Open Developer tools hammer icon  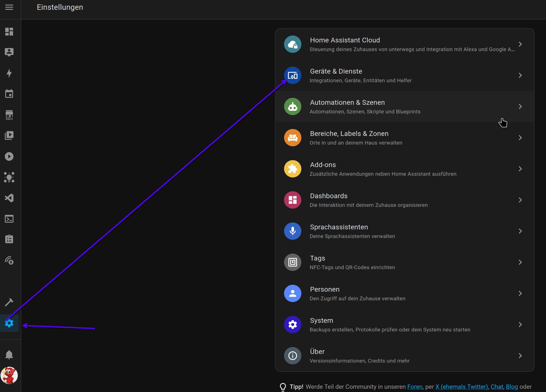click(x=9, y=302)
